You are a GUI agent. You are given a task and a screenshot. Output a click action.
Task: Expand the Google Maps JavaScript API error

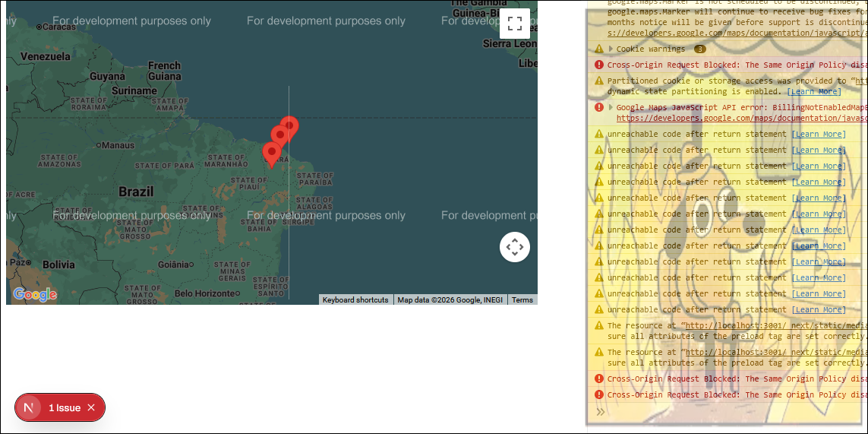click(611, 107)
